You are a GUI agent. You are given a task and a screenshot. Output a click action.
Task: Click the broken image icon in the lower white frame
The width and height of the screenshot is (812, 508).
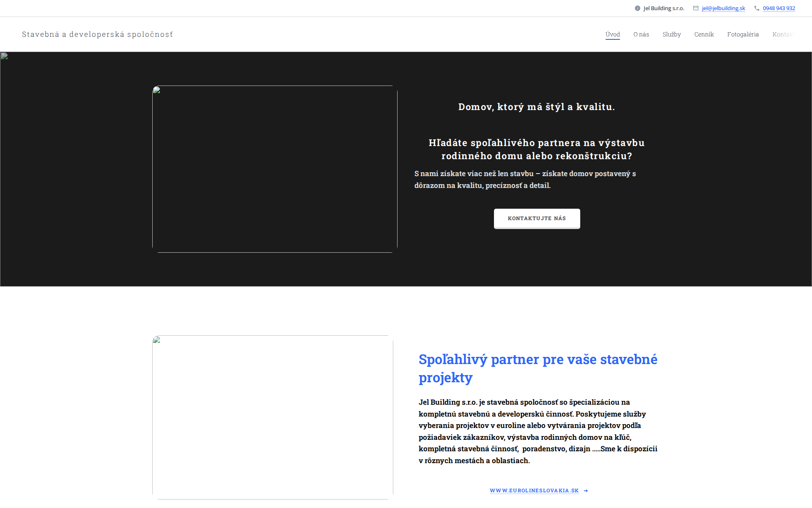pyautogui.click(x=156, y=340)
